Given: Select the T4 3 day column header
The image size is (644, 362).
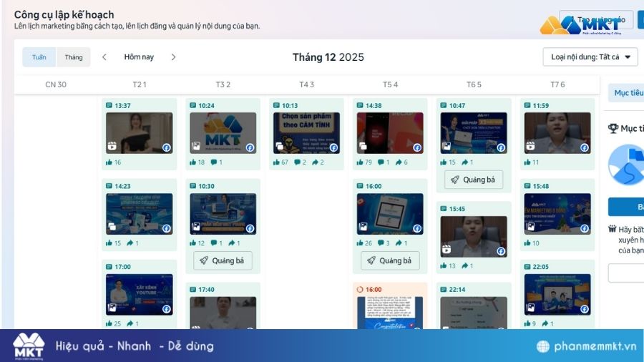Looking at the screenshot, I should coord(306,84).
